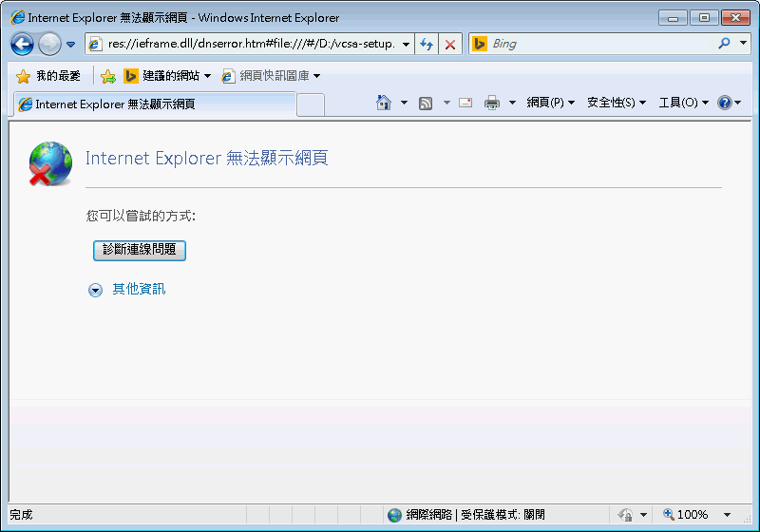Minimize the Internet Explorer window
760x532 pixels.
(x=673, y=18)
